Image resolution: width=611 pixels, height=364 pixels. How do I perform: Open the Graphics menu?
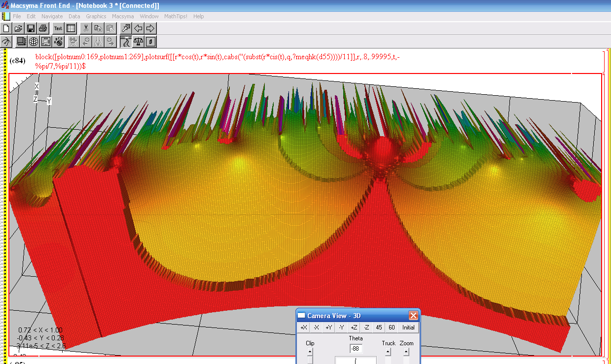click(x=96, y=16)
